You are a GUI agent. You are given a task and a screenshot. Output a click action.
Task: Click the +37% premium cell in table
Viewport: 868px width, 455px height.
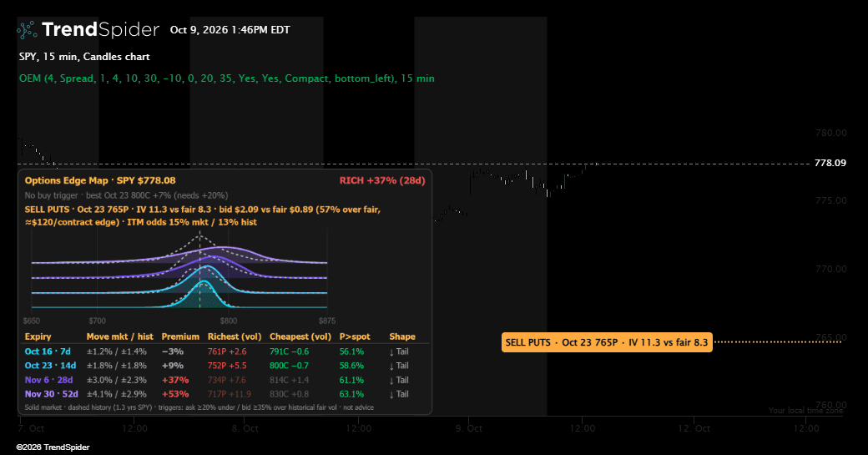tap(175, 380)
